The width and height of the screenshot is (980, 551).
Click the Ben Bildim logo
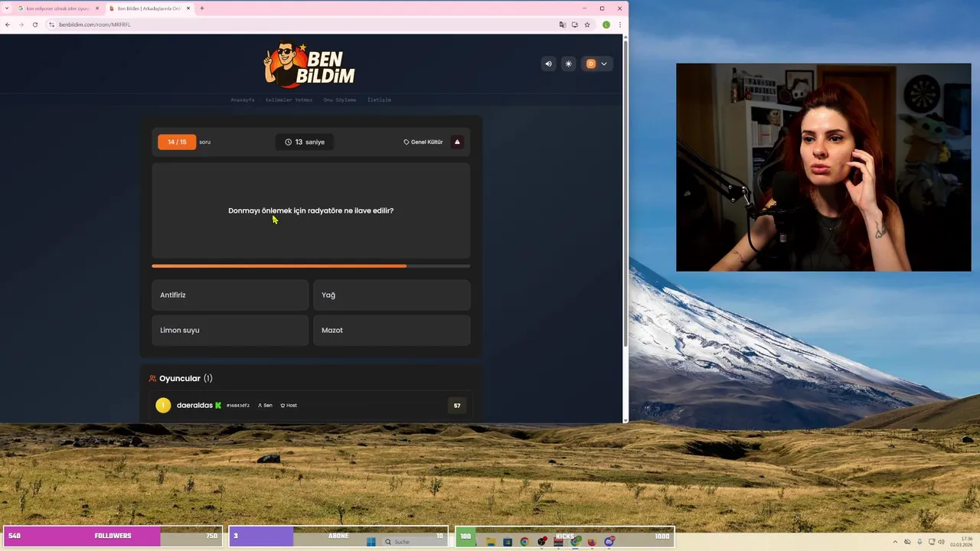pos(309,64)
